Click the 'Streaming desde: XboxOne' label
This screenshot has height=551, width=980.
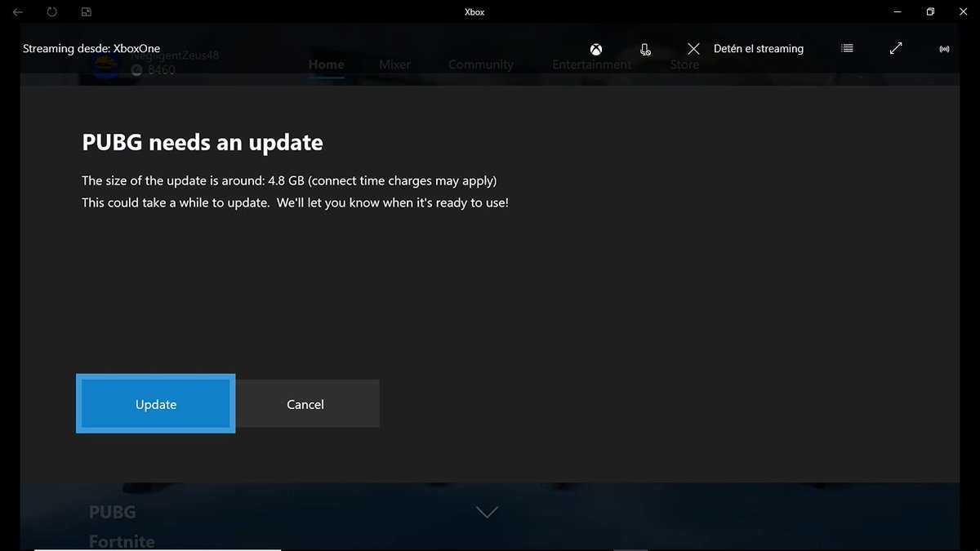[x=91, y=49]
